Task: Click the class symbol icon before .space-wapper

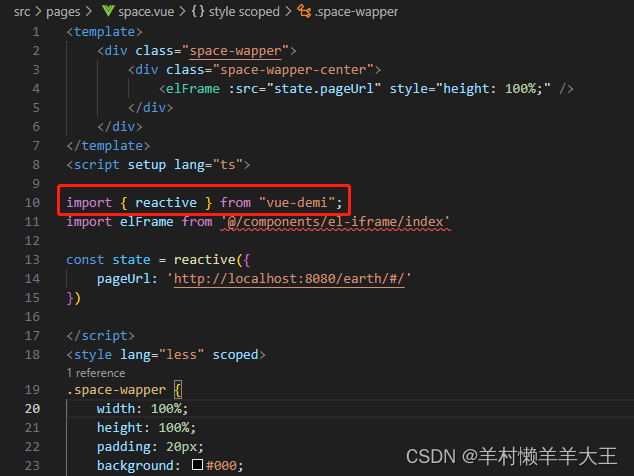Action: pos(304,11)
